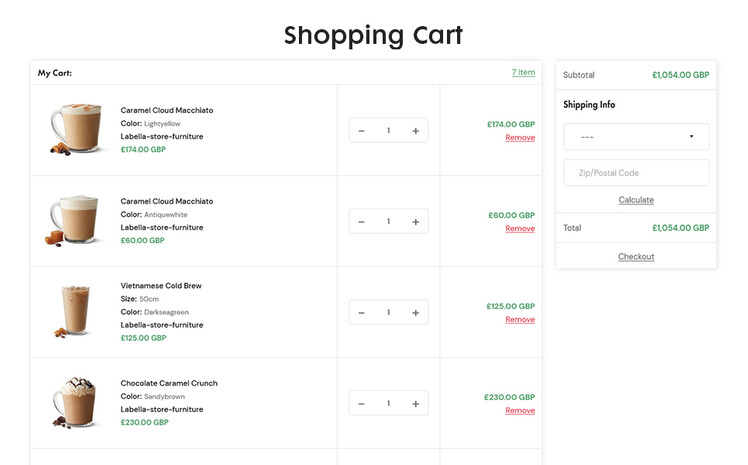
Task: Open Antiquewhite Caramel Cloud Macchiato product image
Action: pyautogui.click(x=75, y=220)
